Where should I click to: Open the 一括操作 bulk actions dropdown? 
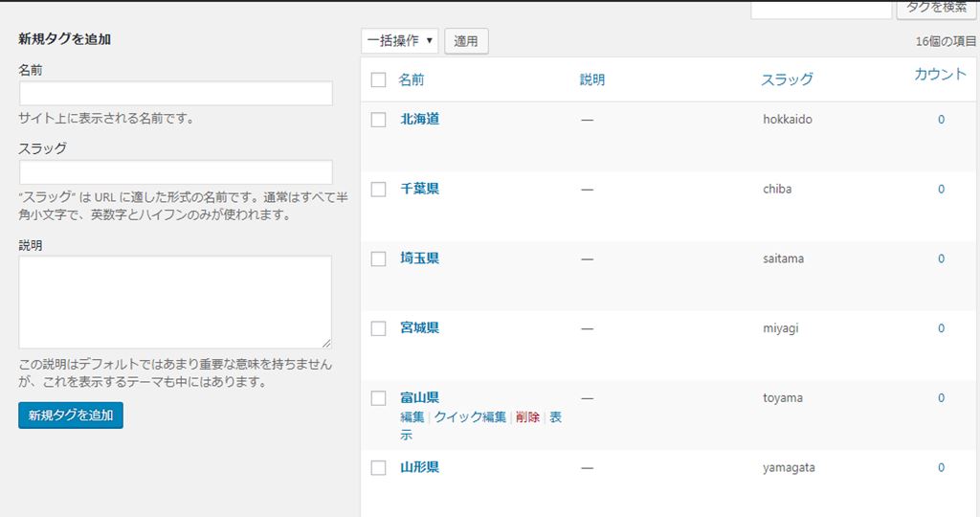tap(400, 41)
